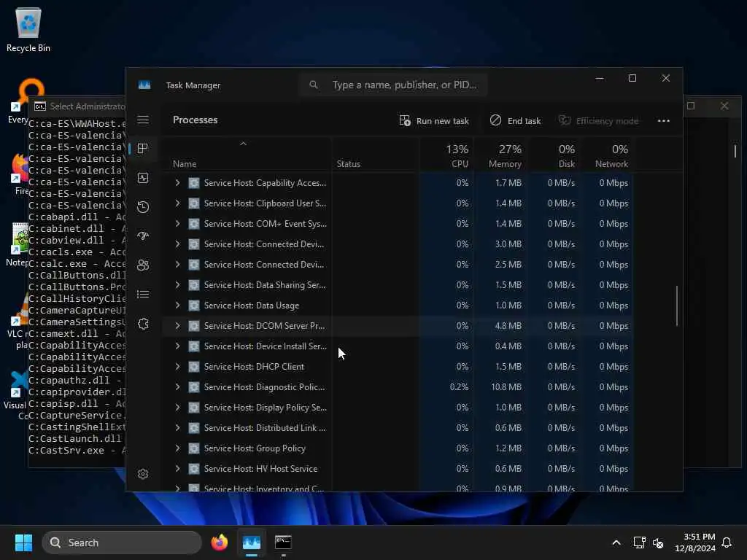Click the command prompt window scrollbar

coord(735,151)
